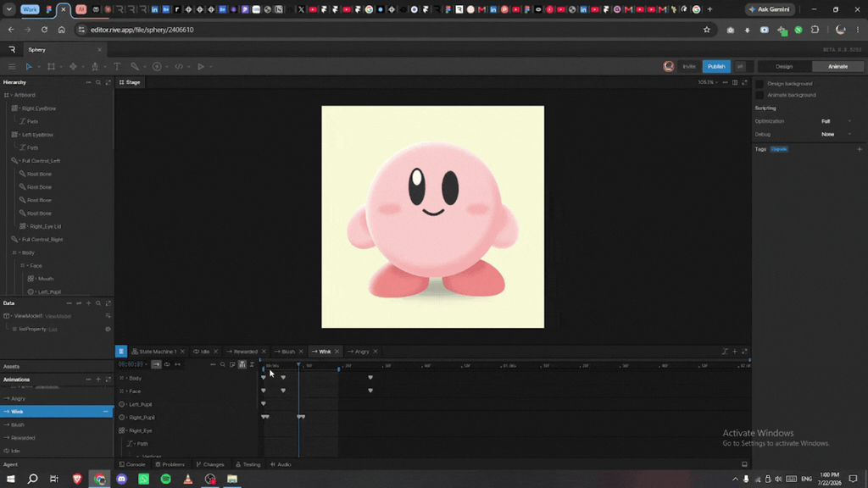Activate the Text tool

pos(117,66)
